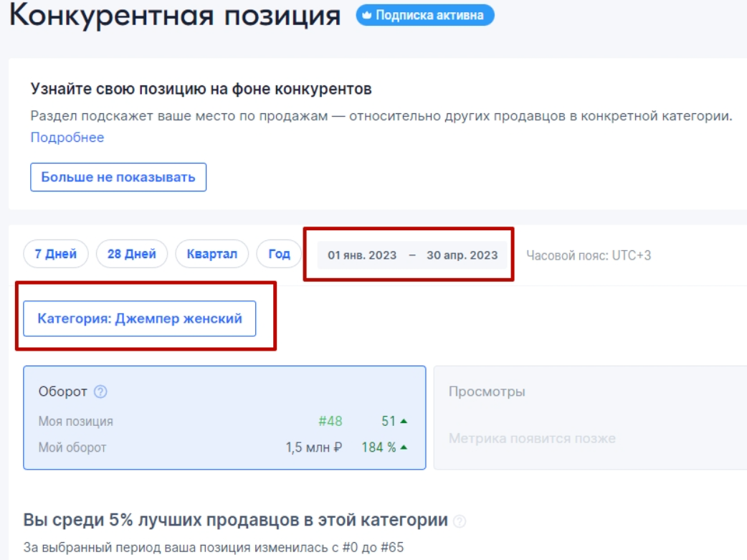Open the start date '01 янв. 2023' field
The height and width of the screenshot is (560, 747).
(362, 255)
